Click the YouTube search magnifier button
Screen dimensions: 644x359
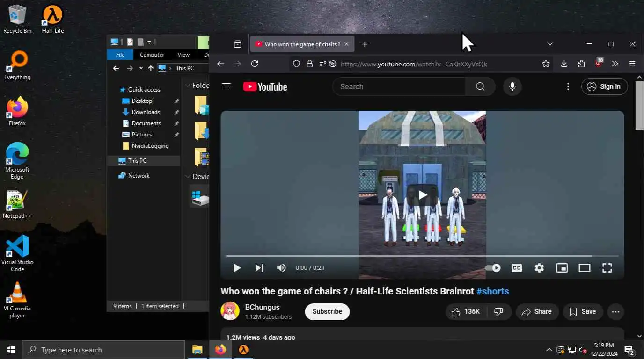480,86
